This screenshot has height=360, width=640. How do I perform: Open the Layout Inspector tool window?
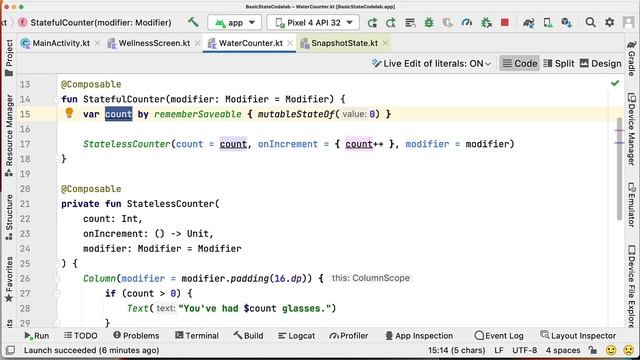[x=578, y=336]
